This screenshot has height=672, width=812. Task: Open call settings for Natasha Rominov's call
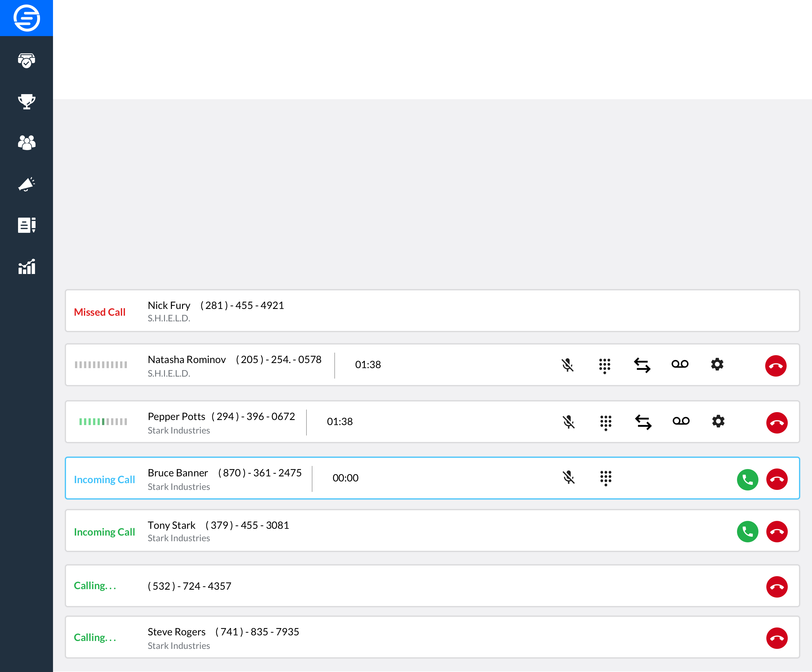[717, 365]
